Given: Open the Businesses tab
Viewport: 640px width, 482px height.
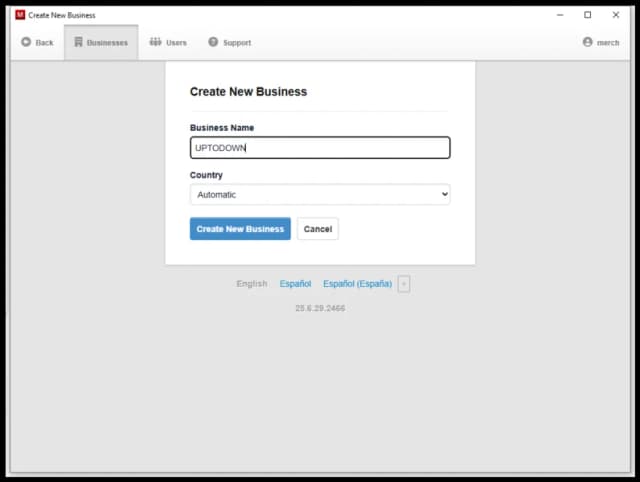Looking at the screenshot, I should (101, 42).
